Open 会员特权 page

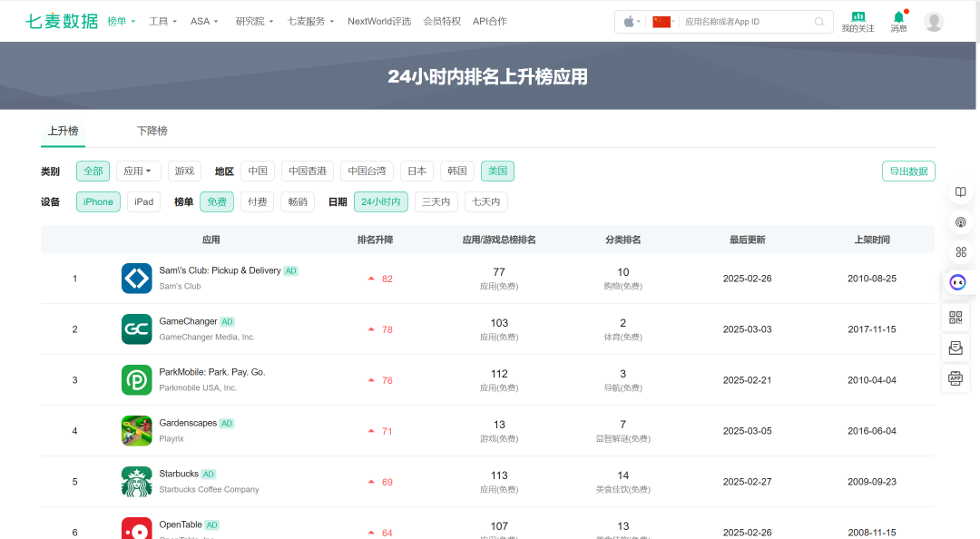pos(442,21)
